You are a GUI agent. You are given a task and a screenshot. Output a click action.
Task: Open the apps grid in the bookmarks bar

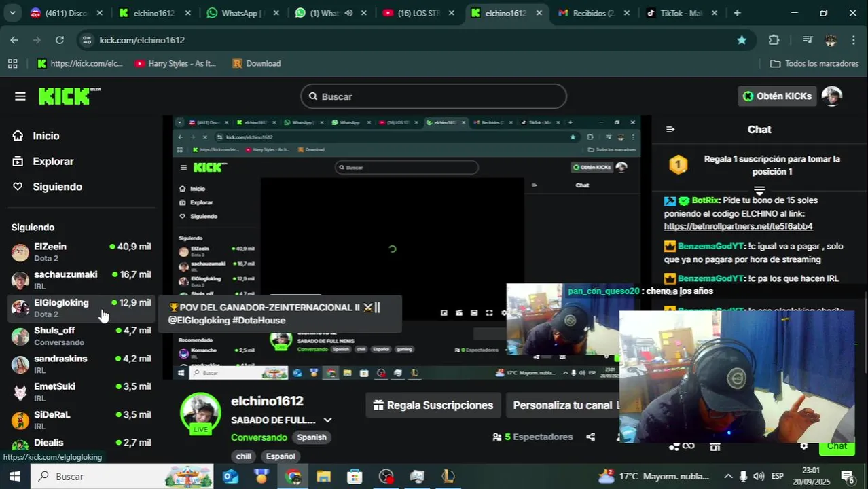(x=12, y=63)
